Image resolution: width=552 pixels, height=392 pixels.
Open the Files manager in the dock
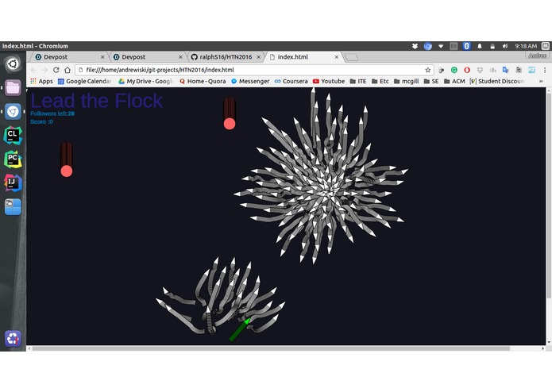[x=13, y=87]
